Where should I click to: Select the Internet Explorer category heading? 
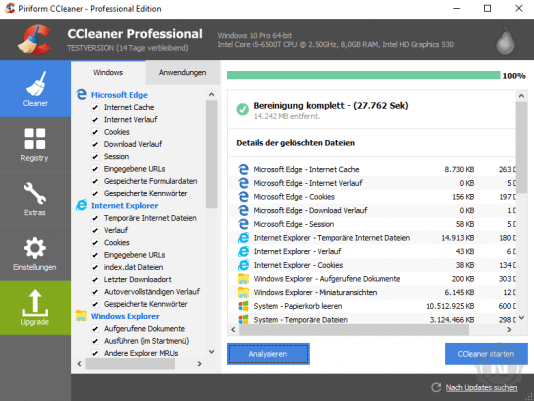tap(124, 205)
